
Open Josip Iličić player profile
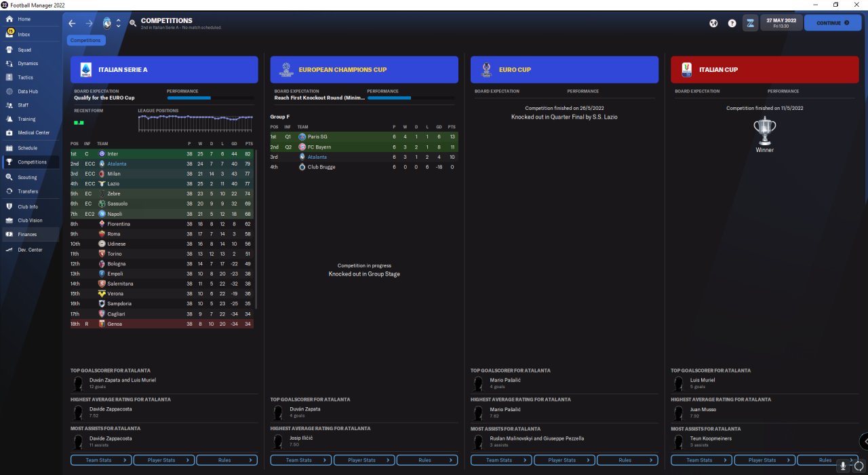click(301, 438)
